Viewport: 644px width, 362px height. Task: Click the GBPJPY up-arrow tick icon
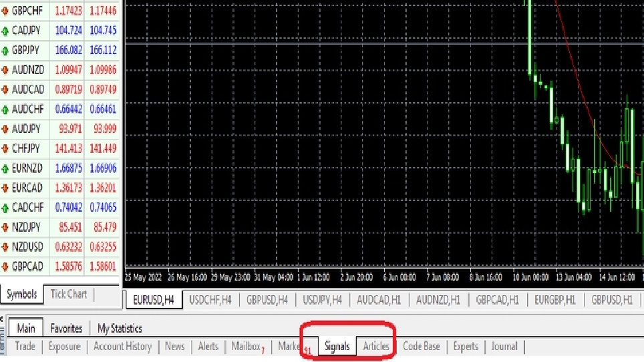pos(5,51)
